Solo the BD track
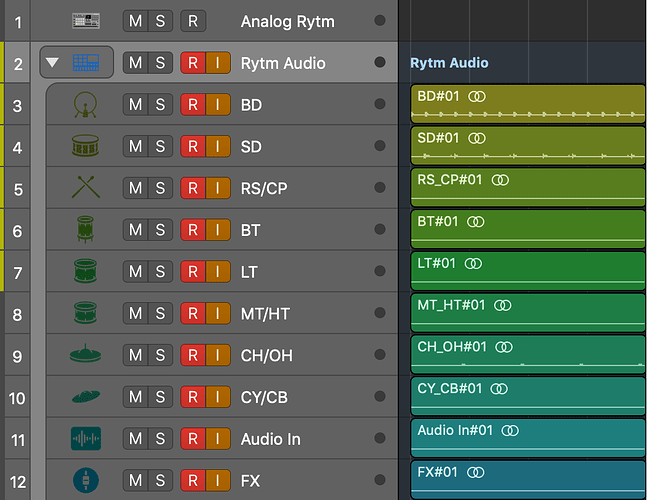Image resolution: width=647 pixels, height=500 pixels. [160, 104]
